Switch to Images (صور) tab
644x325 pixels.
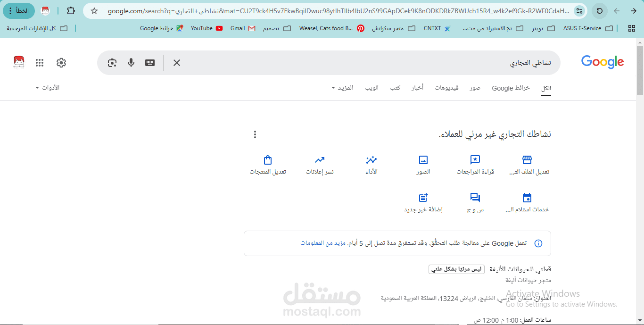tap(475, 88)
